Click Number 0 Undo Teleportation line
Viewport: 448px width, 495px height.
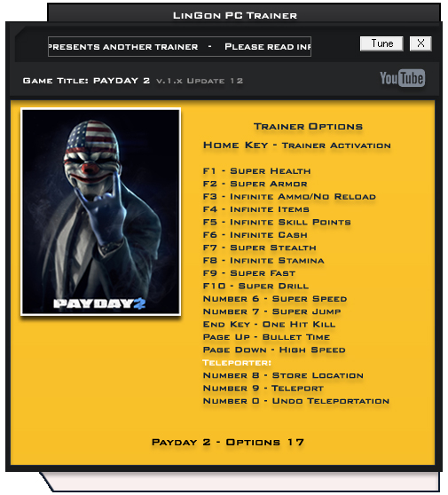(296, 401)
